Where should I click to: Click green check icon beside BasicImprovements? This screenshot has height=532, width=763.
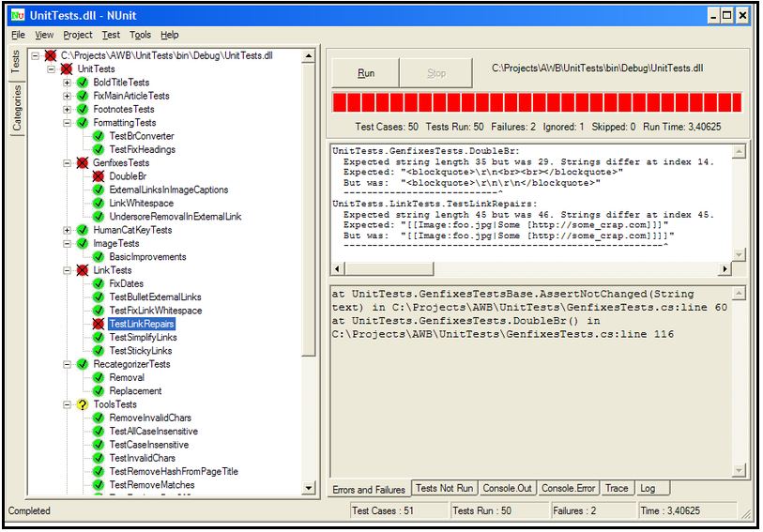pyautogui.click(x=99, y=257)
